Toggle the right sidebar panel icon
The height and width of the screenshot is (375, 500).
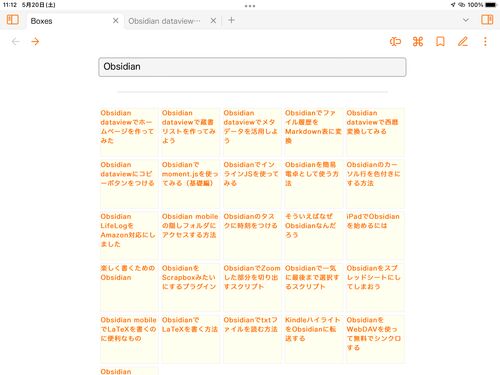[487, 20]
